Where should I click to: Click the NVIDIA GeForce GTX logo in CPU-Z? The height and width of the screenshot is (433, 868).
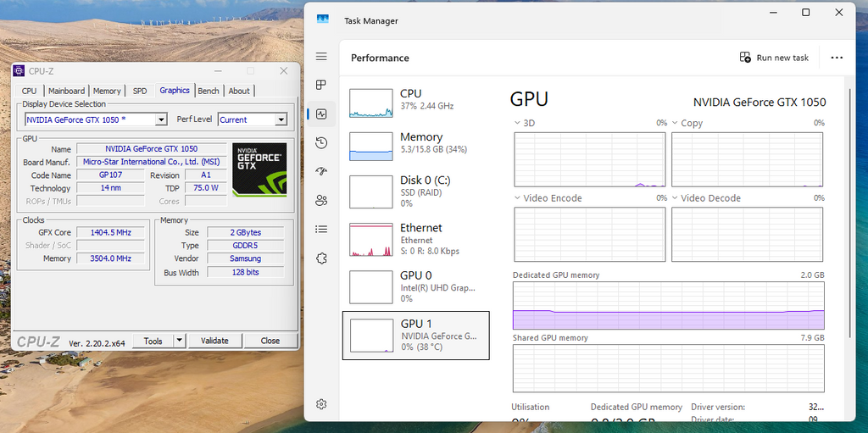(x=259, y=169)
